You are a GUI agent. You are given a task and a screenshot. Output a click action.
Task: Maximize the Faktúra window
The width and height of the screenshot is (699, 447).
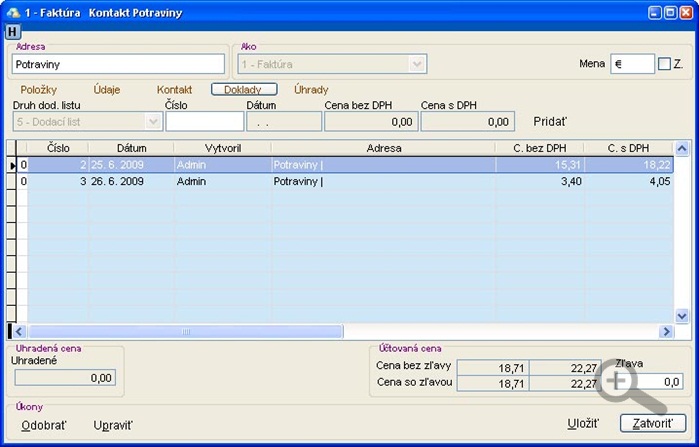[670, 12]
